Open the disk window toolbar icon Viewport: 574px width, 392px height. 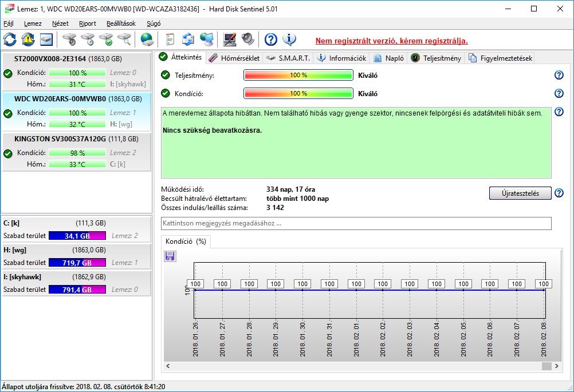click(x=46, y=39)
